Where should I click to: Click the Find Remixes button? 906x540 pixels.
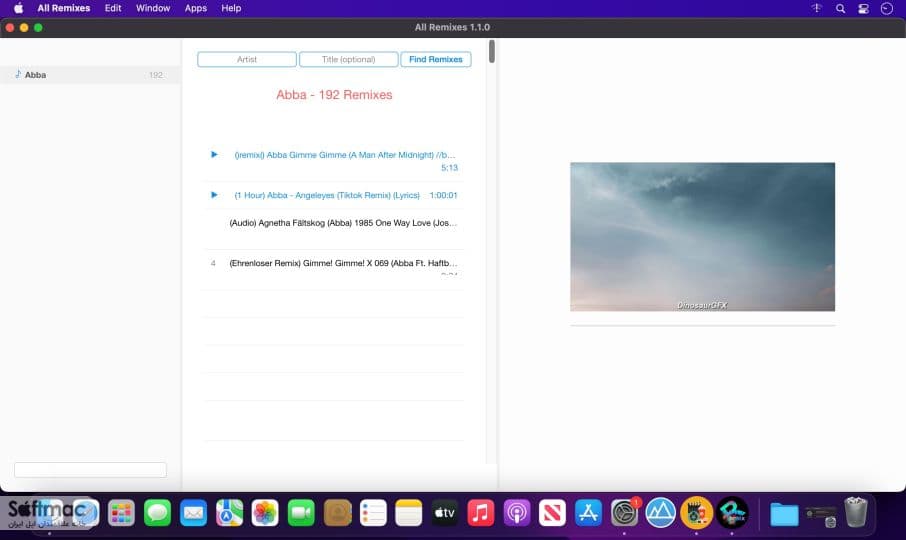click(436, 59)
